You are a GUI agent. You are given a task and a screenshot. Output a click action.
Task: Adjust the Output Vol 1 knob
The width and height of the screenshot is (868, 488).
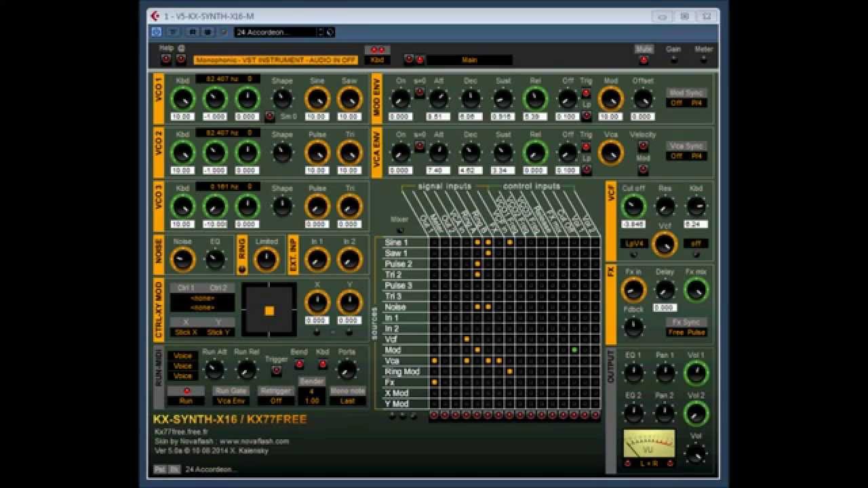696,373
